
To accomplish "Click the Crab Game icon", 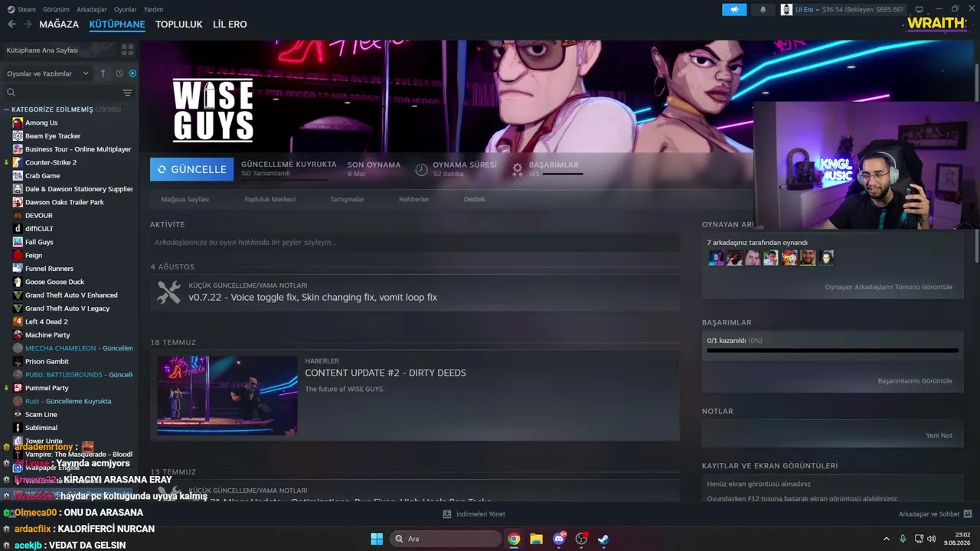I will click(18, 175).
